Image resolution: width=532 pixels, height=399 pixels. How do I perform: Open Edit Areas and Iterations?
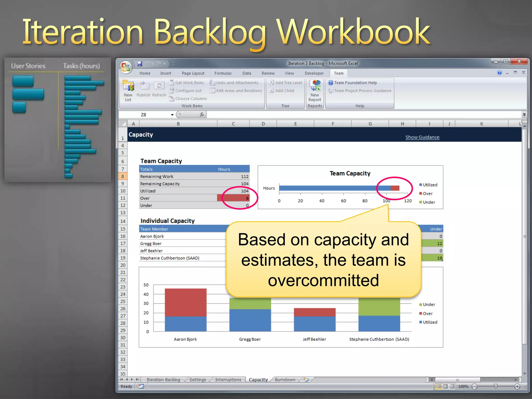pos(236,91)
